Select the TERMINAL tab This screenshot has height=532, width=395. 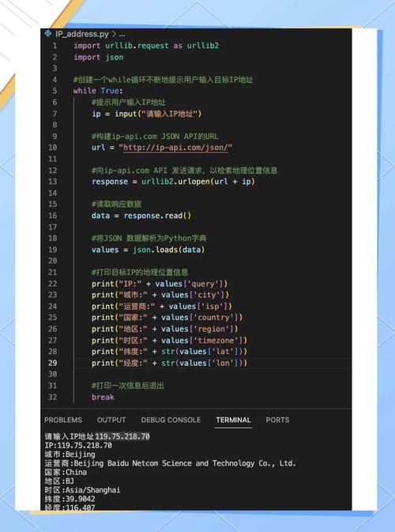click(233, 420)
